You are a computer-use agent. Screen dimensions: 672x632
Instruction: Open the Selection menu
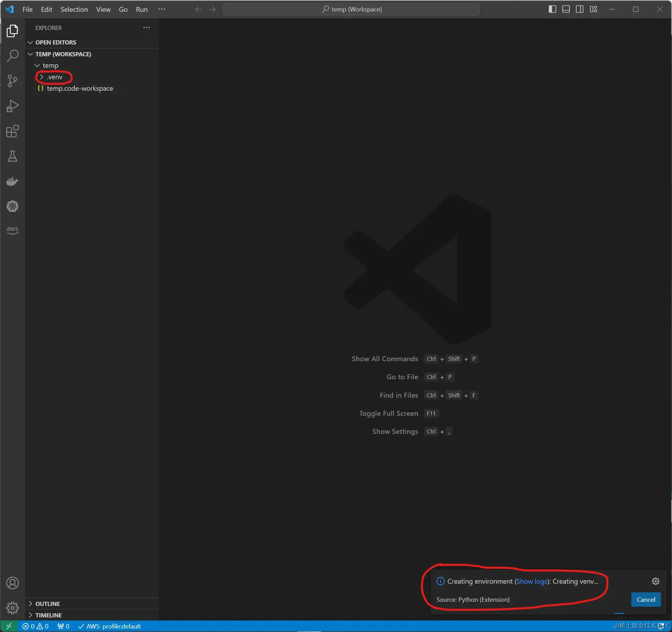click(x=74, y=9)
